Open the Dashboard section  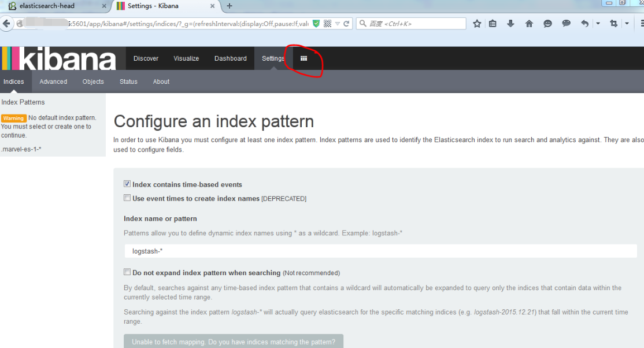pyautogui.click(x=231, y=58)
